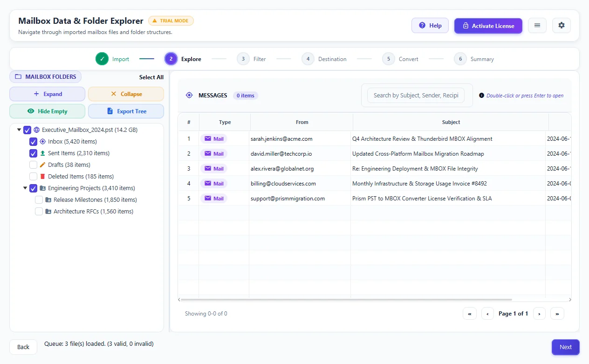589x364 pixels.
Task: Click Mail badge in row 5
Action: tap(214, 199)
